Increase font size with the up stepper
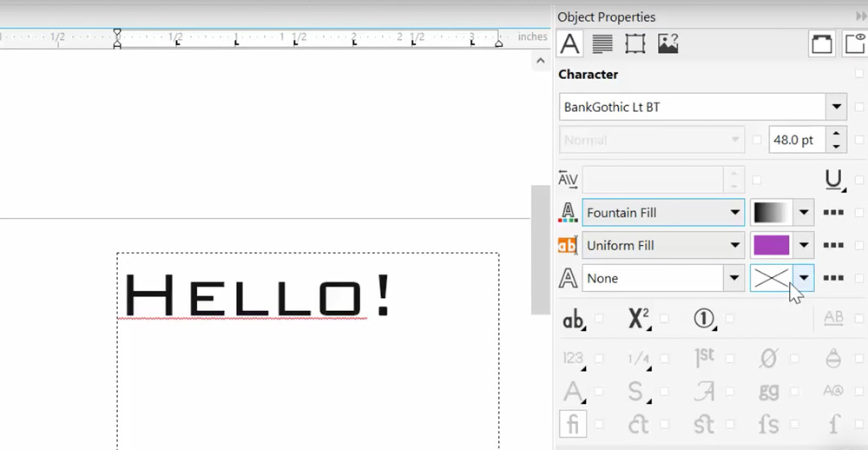 pyautogui.click(x=837, y=134)
